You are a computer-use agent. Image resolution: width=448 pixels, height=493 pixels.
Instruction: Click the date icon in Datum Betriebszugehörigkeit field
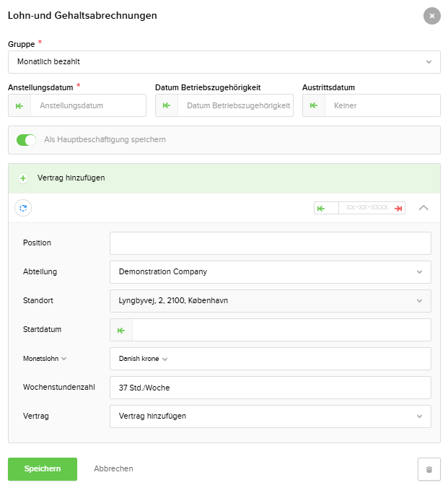[167, 105]
